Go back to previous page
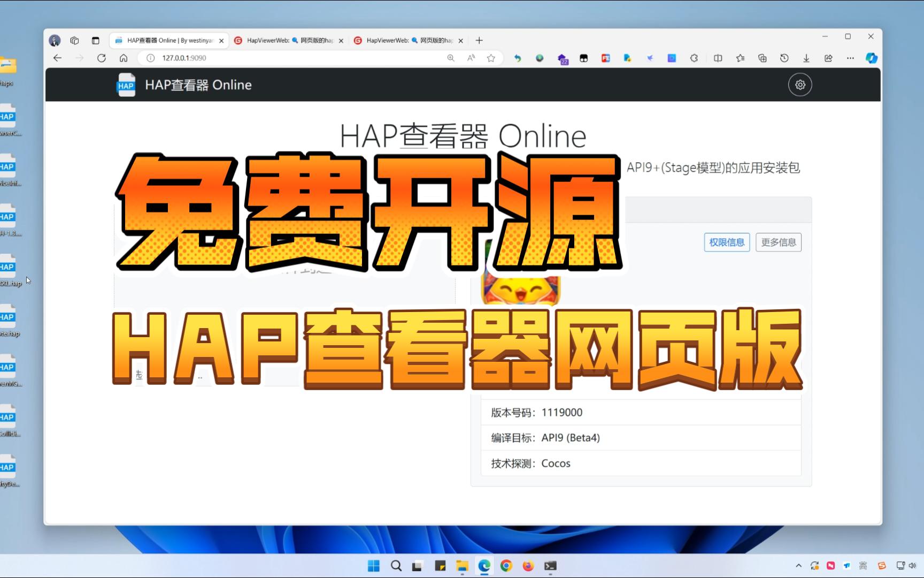The height and width of the screenshot is (578, 924). (57, 58)
